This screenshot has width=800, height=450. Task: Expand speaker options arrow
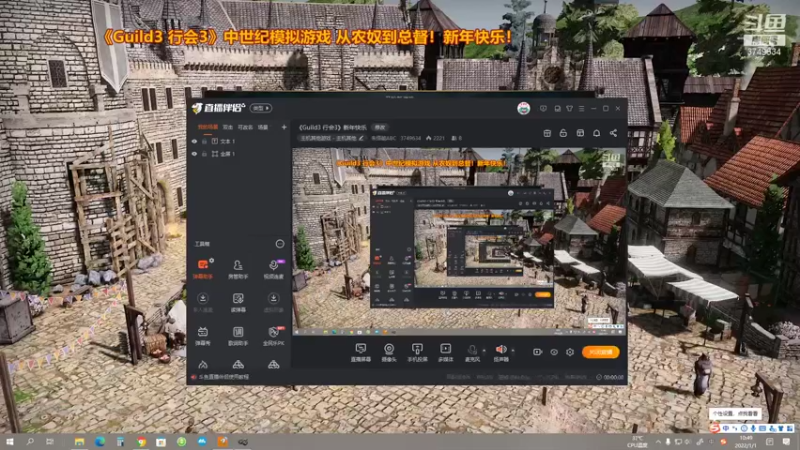click(513, 351)
